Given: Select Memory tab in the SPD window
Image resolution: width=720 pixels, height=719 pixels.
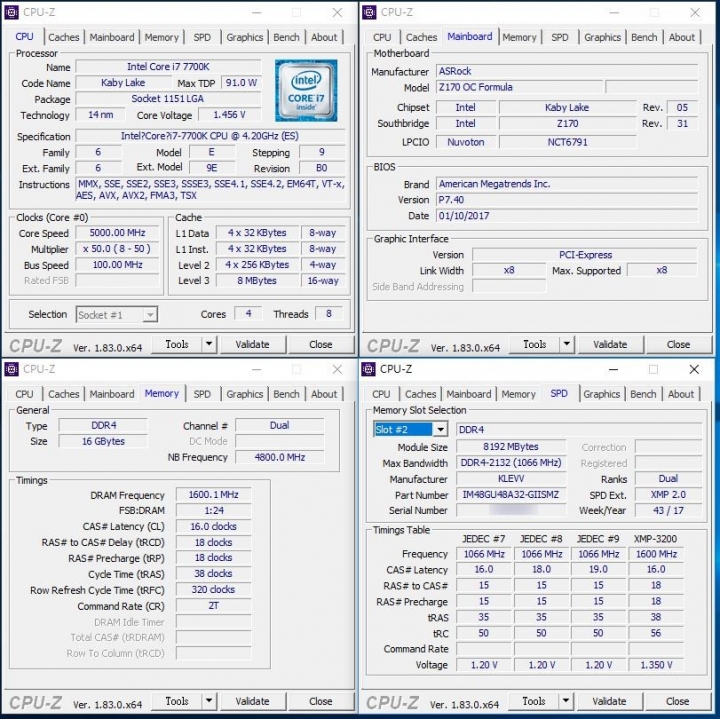Looking at the screenshot, I should coord(518,394).
